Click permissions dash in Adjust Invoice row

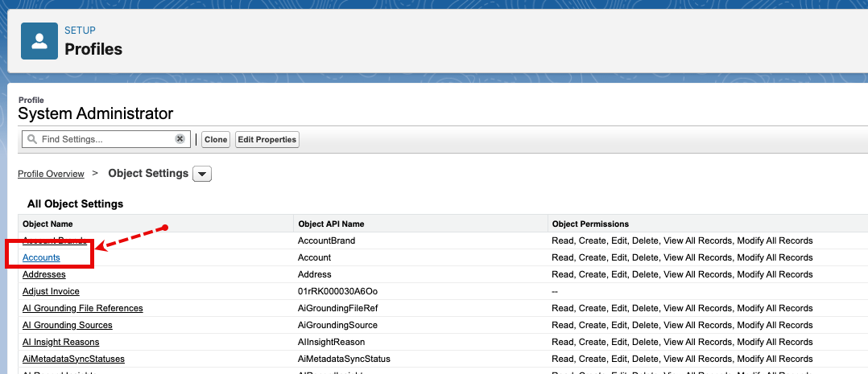555,291
